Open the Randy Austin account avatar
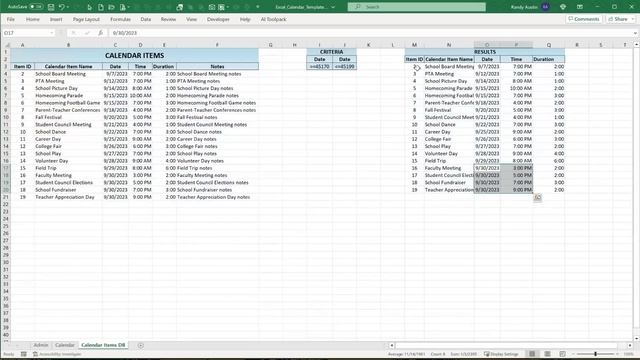Image resolution: width=640 pixels, height=360 pixels. coord(545,7)
